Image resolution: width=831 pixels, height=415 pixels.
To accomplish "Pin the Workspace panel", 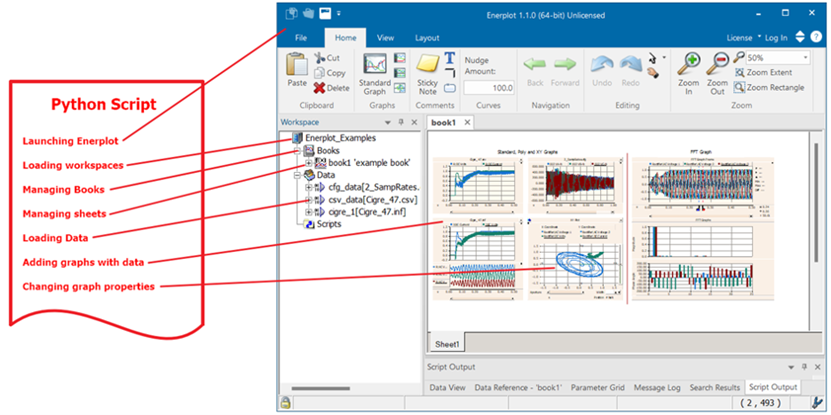I will pos(401,122).
